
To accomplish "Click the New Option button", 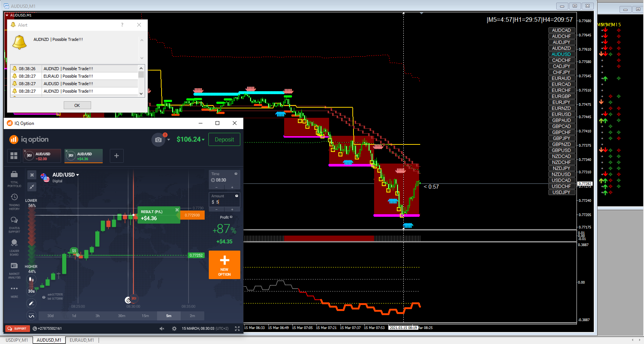I will point(225,265).
